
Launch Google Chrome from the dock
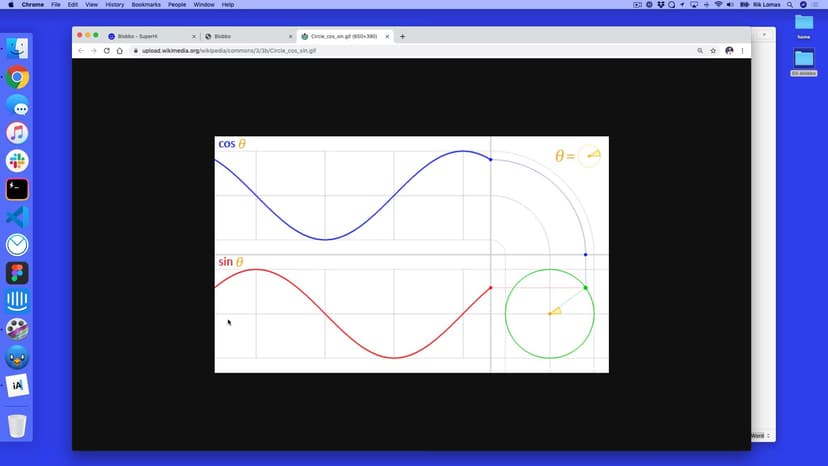tap(17, 78)
